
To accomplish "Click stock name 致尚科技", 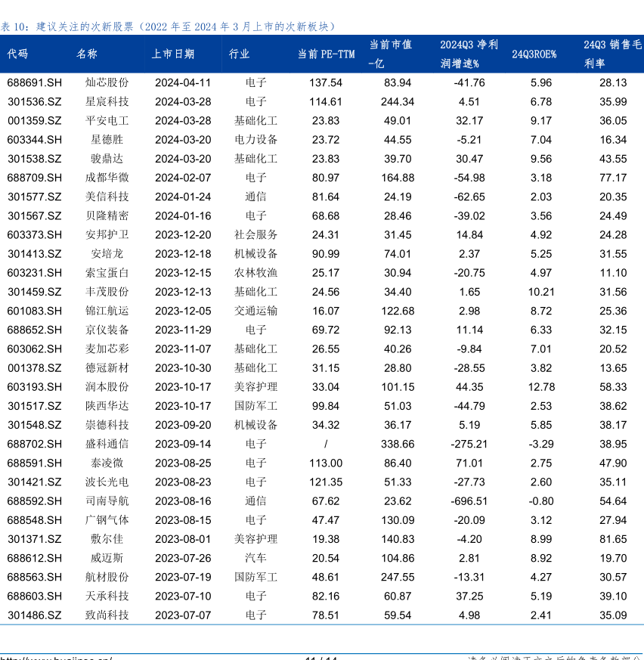I will coord(107,615).
